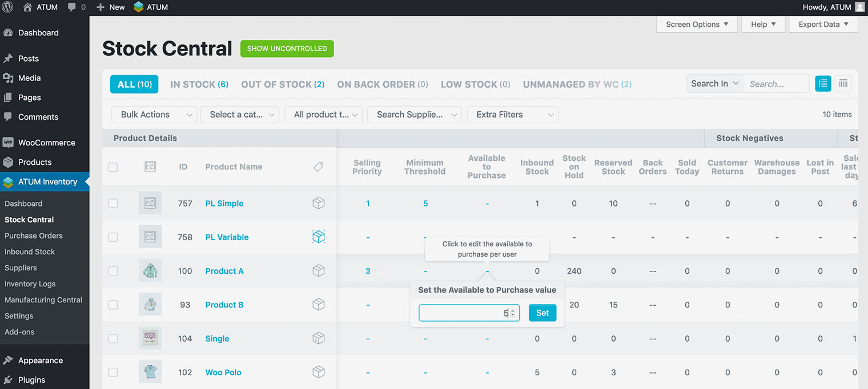Open the Bulk Actions dropdown
This screenshot has height=389, width=868.
point(154,115)
